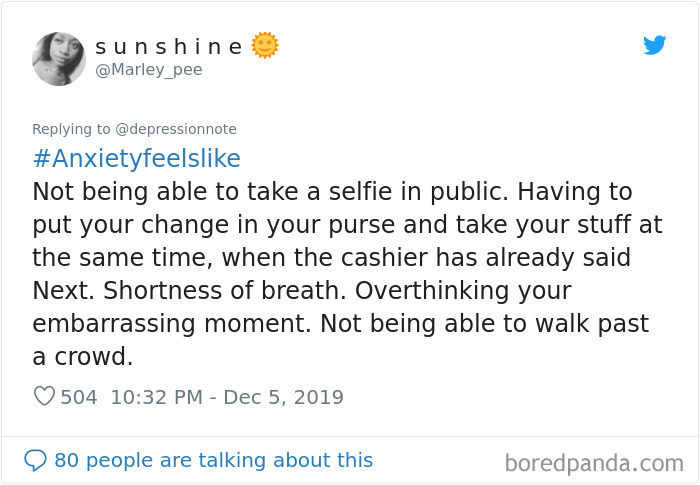Click the speech bubble reply icon
This screenshot has width=700, height=485.
[x=35, y=460]
